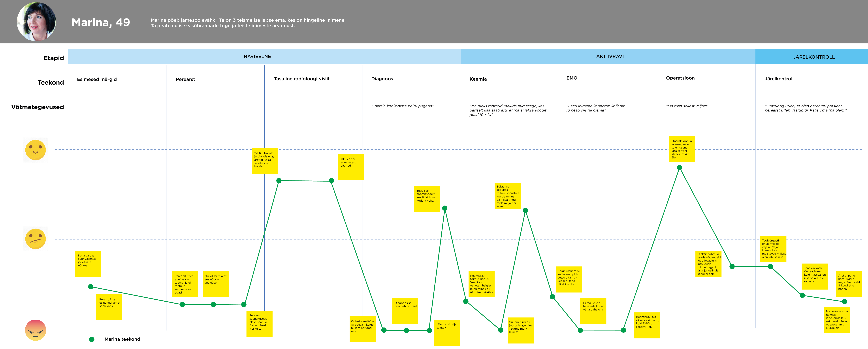Screen dimensions: 868x349
Task: Click the neutral skeptical face emoji
Action: (36, 239)
